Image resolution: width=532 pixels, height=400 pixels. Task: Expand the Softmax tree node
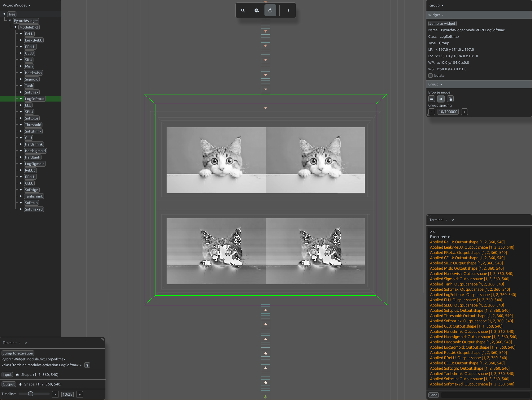(x=21, y=92)
